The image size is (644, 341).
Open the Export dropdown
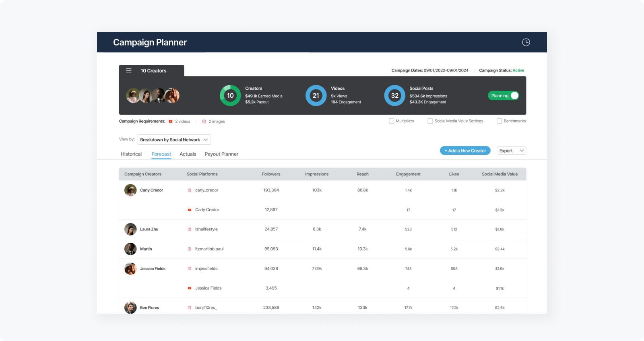512,151
